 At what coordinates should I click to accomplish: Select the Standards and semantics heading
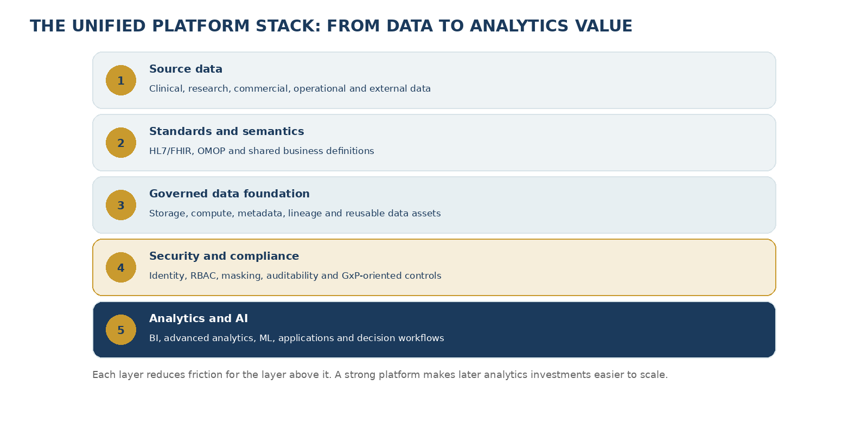pyautogui.click(x=226, y=132)
